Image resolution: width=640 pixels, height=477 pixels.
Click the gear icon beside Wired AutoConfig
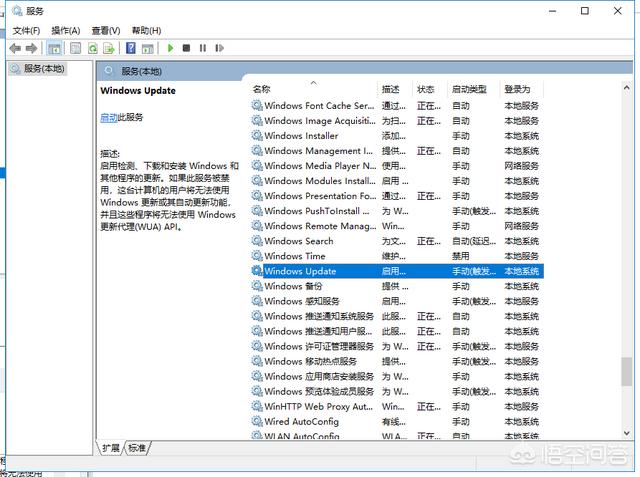(257, 421)
